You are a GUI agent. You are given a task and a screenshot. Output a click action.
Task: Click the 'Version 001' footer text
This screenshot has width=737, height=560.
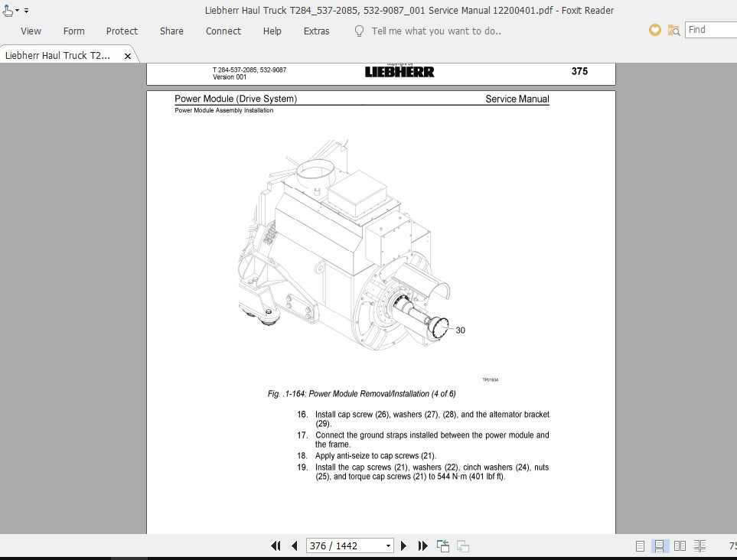230,77
